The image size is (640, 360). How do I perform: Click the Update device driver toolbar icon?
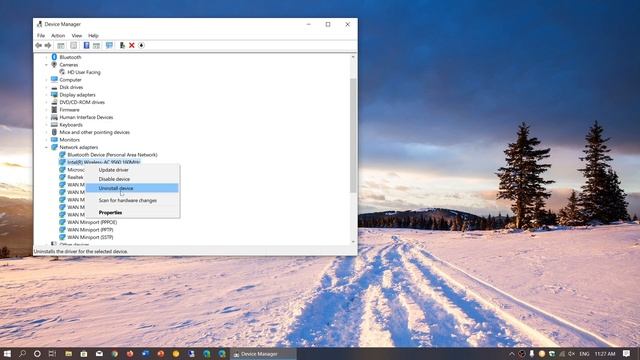pyautogui.click(x=122, y=45)
